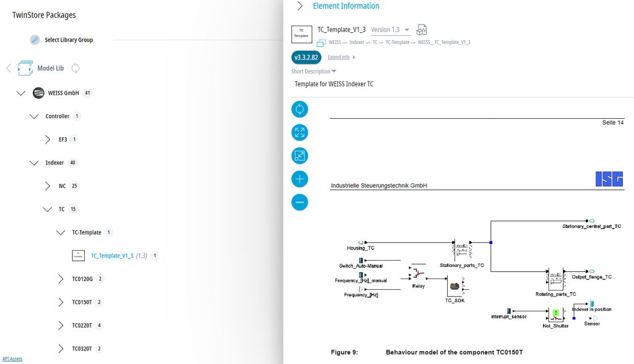Open the API Access link

[x=12, y=359]
